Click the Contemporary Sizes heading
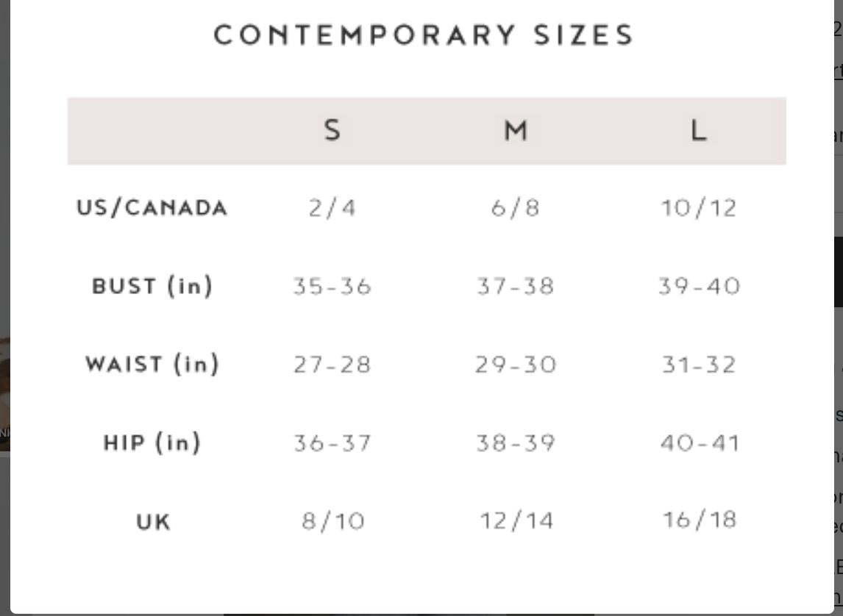Image resolution: width=843 pixels, height=616 pixels. 423,35
